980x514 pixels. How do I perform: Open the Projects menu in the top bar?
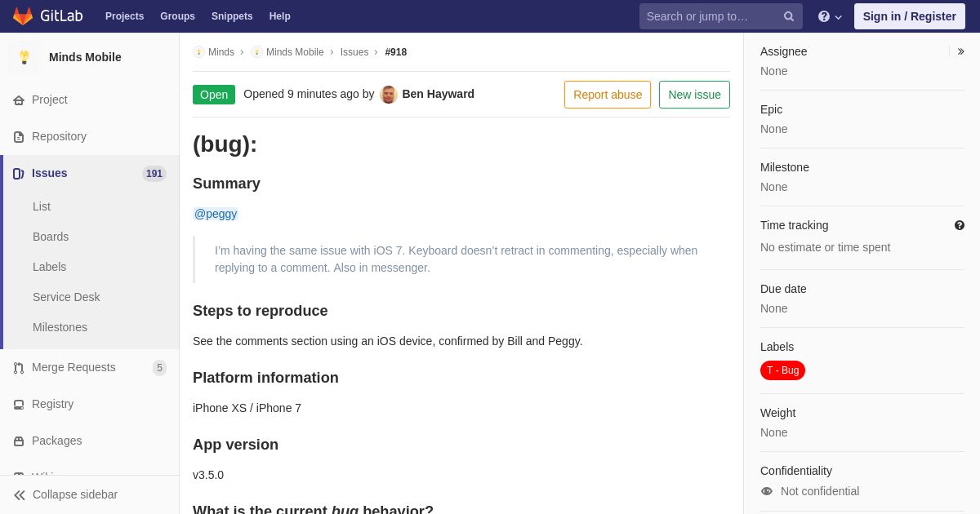(x=125, y=16)
